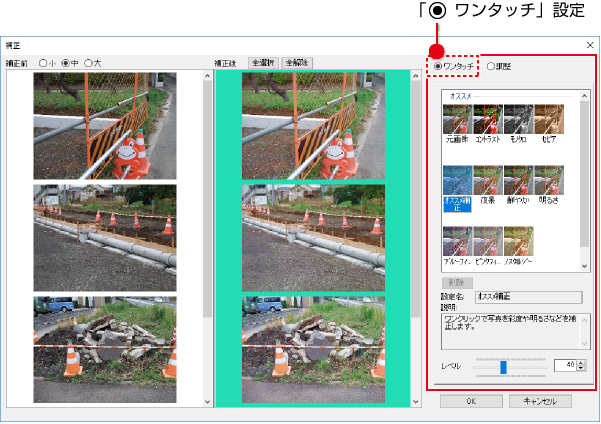Choose the 明るさ brightness preset
This screenshot has width=601, height=424.
(x=547, y=180)
